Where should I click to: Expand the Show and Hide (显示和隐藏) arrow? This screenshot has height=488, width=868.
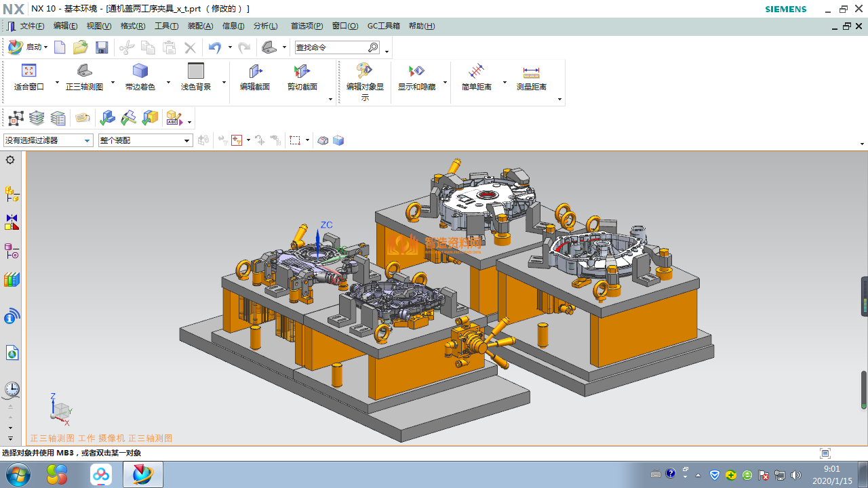(445, 83)
